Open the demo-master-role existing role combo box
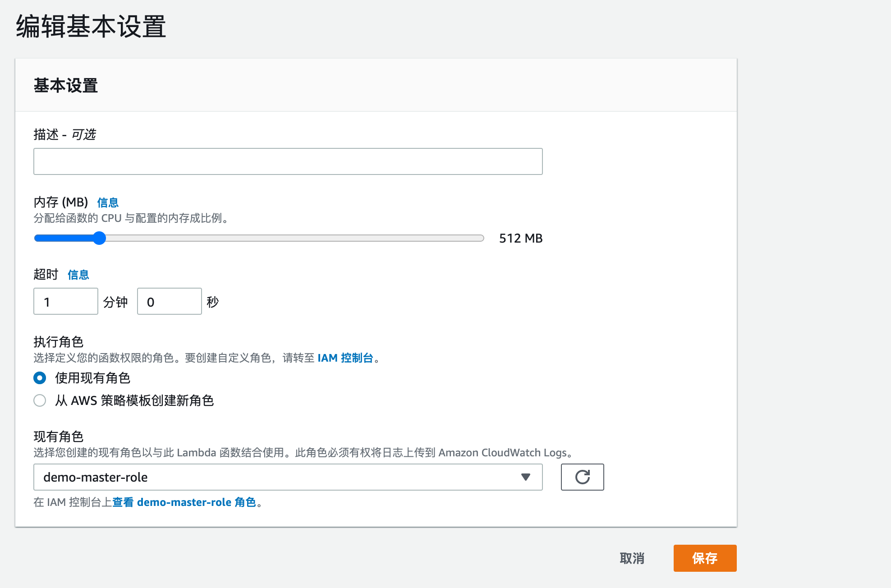This screenshot has width=891, height=588. (x=280, y=477)
